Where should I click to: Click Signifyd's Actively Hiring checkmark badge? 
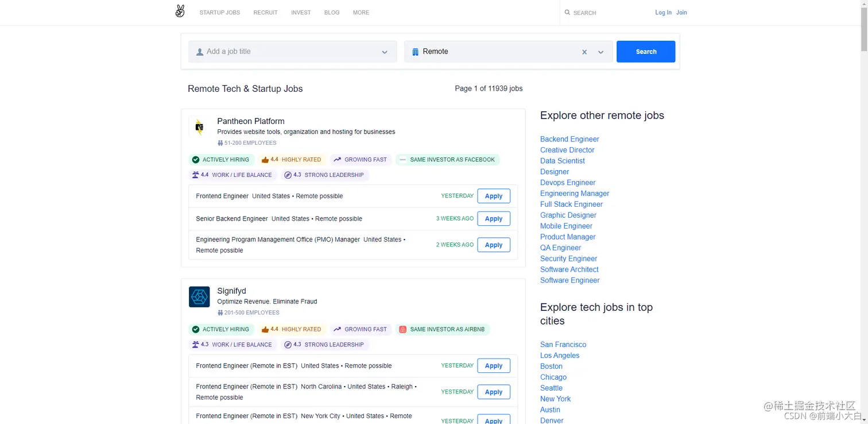pyautogui.click(x=221, y=329)
